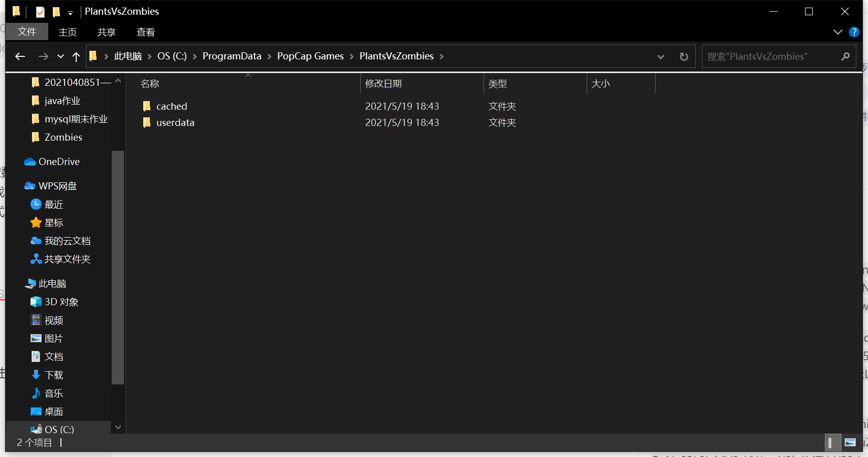Viewport: 868px width, 457px height.
Task: Click userdata row's 文件夹 type cell
Action: point(502,122)
